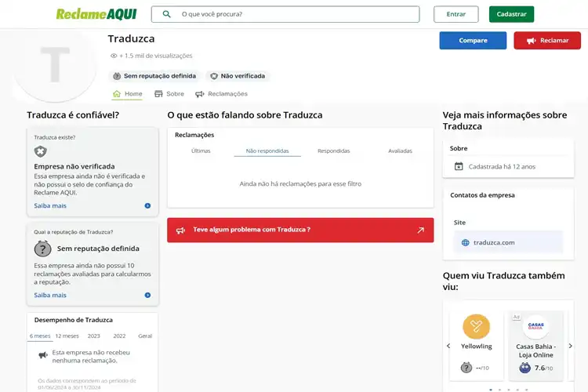Select the Geral performance tab
The image size is (588, 392).
pos(145,336)
